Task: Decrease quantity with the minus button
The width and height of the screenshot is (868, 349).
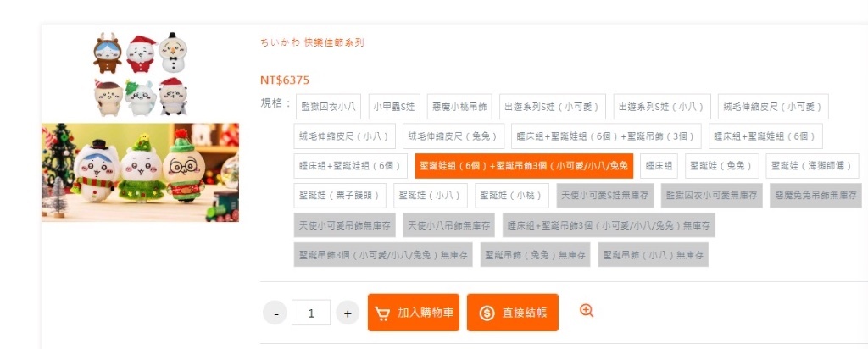Action: (x=275, y=313)
